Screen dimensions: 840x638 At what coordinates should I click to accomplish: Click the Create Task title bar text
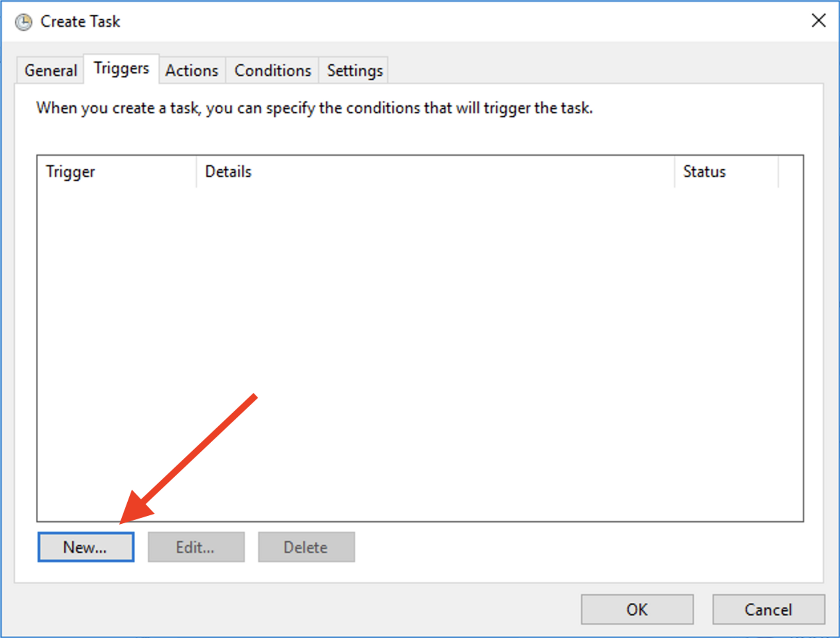pyautogui.click(x=80, y=22)
